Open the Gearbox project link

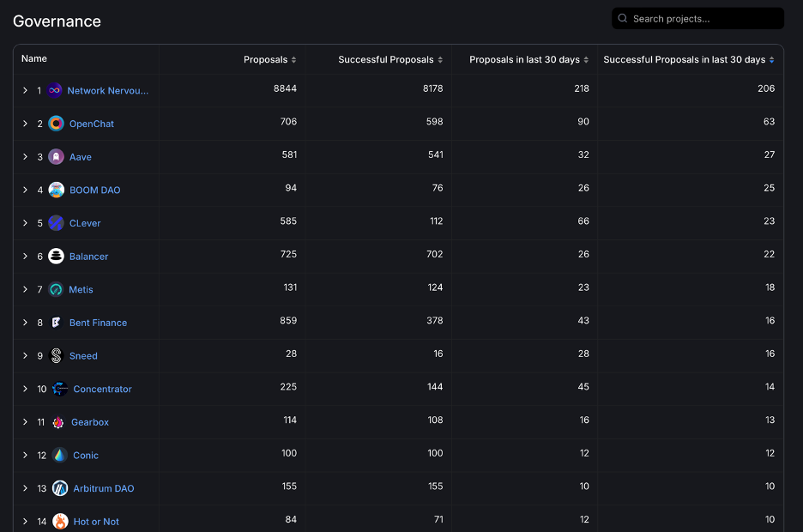(89, 422)
